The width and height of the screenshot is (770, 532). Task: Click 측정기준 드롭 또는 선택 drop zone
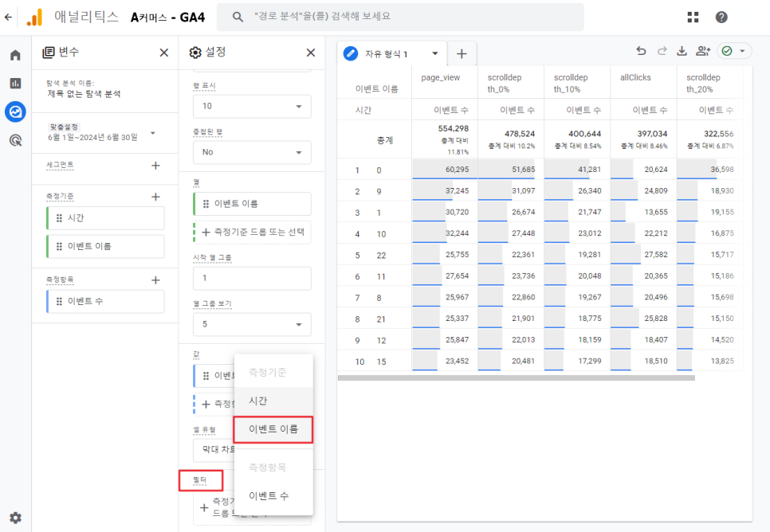(x=252, y=232)
